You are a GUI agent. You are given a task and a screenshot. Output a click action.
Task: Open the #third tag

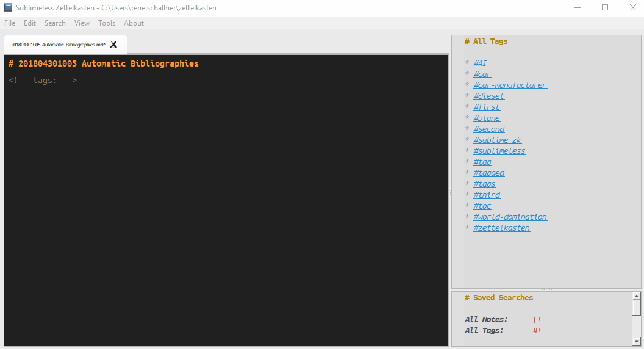coord(486,195)
